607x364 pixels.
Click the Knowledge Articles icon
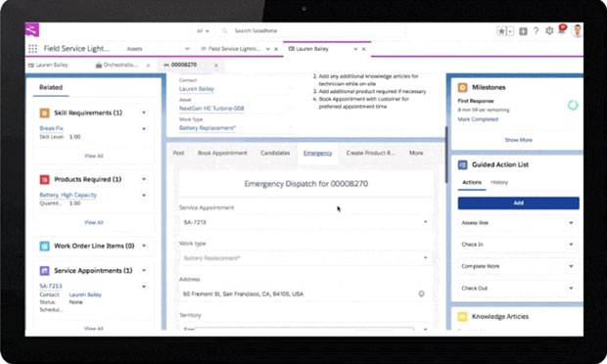point(463,316)
